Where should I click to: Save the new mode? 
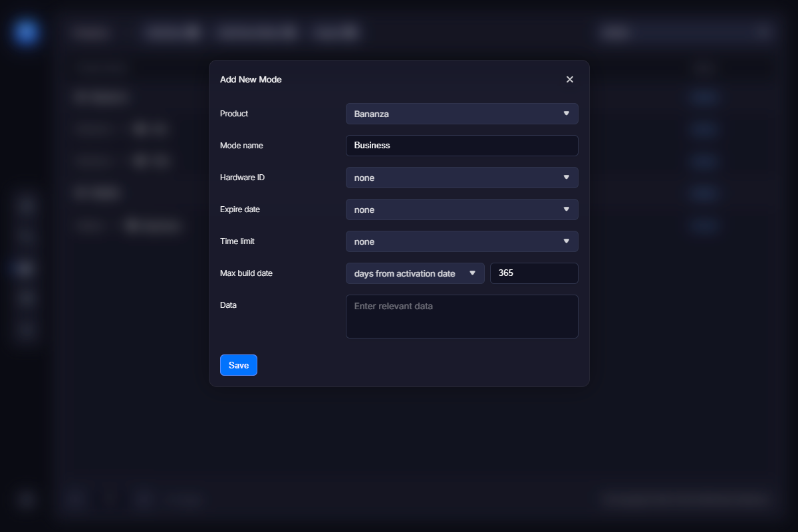click(x=238, y=365)
